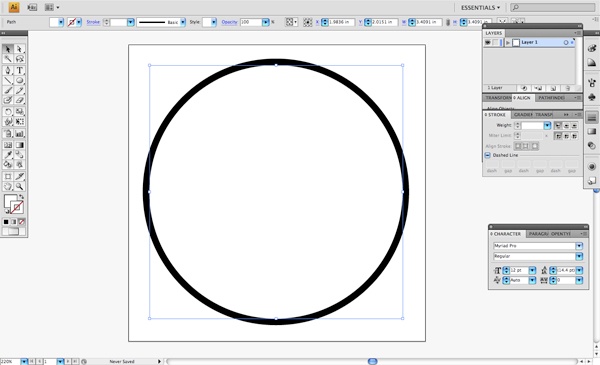Select the Column Graph tool
The height and width of the screenshot is (365, 600).
coord(20,134)
